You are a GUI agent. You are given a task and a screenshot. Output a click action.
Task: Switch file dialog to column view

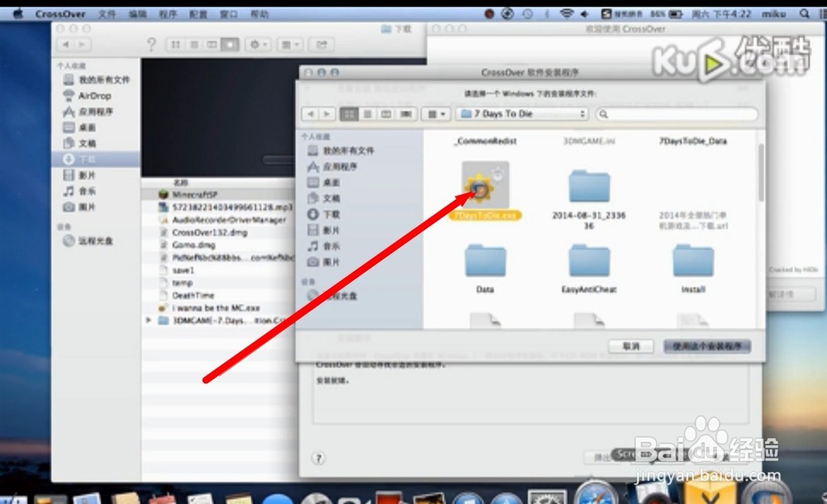386,114
